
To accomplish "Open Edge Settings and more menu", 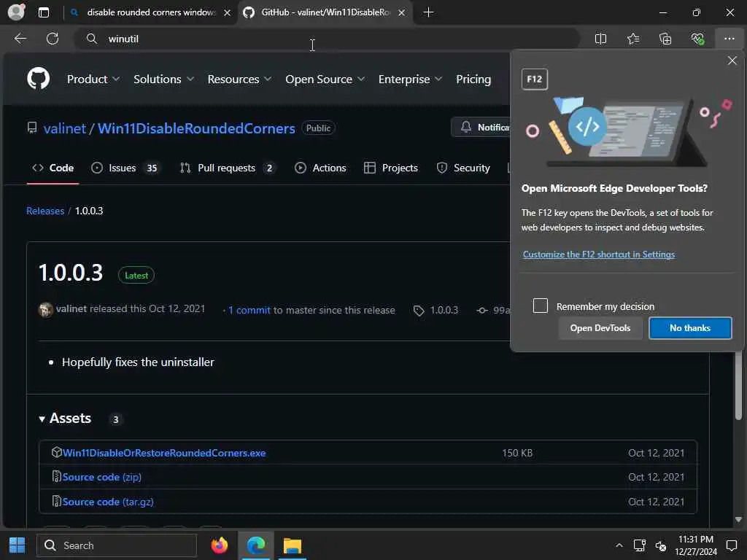I will pos(729,39).
